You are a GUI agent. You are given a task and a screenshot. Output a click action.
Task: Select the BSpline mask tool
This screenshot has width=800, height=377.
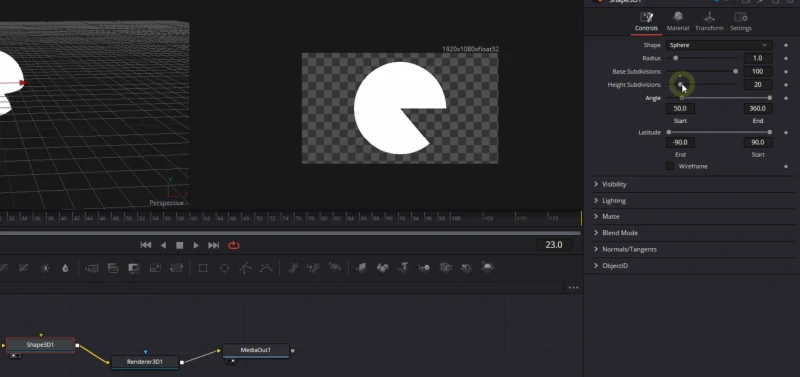[x=266, y=268]
